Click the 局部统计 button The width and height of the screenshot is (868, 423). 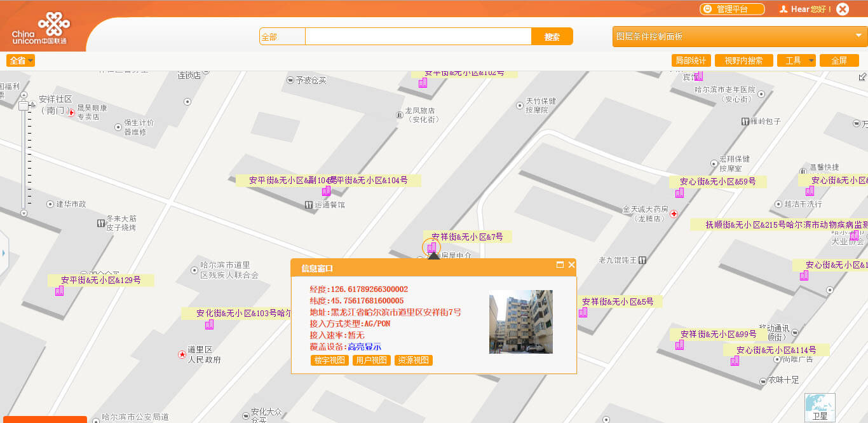[x=691, y=60]
